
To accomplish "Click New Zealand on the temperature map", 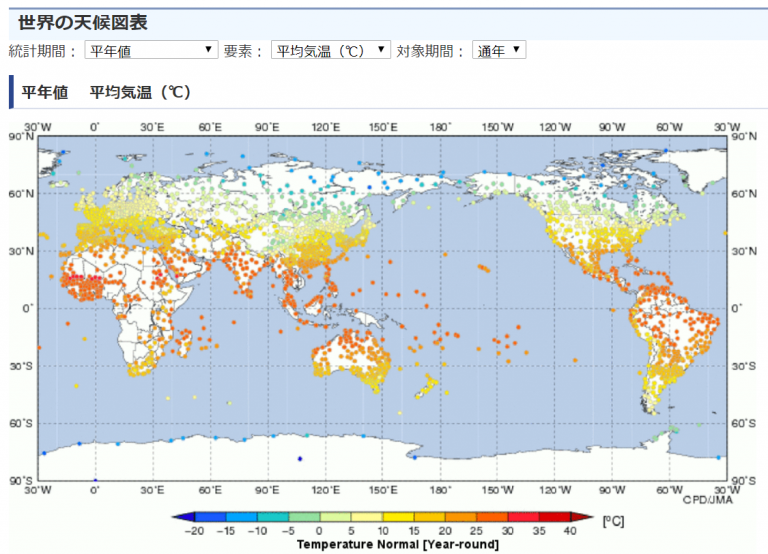I will coord(427,386).
